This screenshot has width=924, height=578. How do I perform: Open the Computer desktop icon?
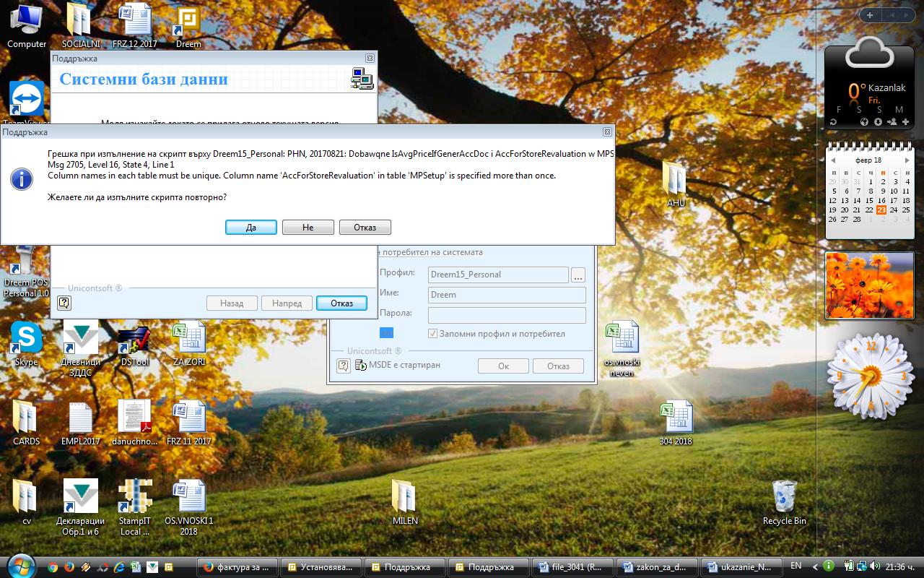[x=27, y=25]
